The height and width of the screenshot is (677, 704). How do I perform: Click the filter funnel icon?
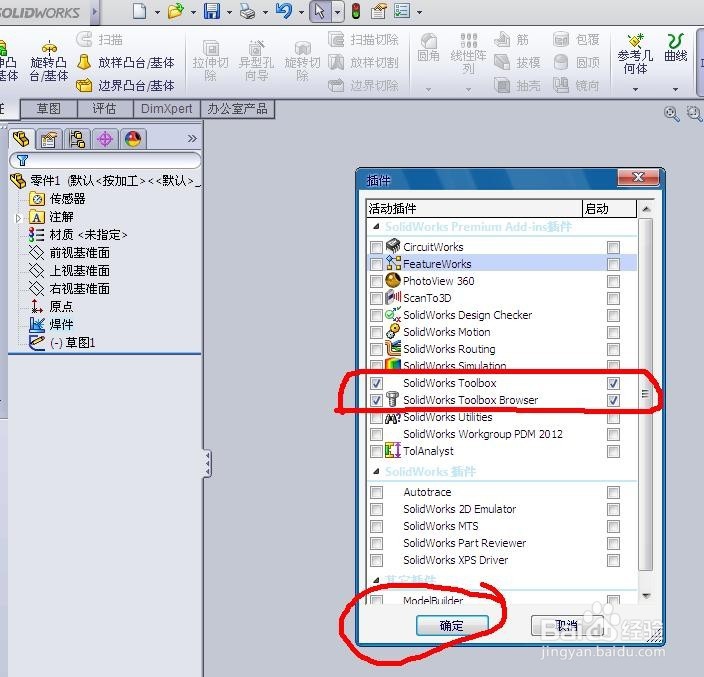22,160
